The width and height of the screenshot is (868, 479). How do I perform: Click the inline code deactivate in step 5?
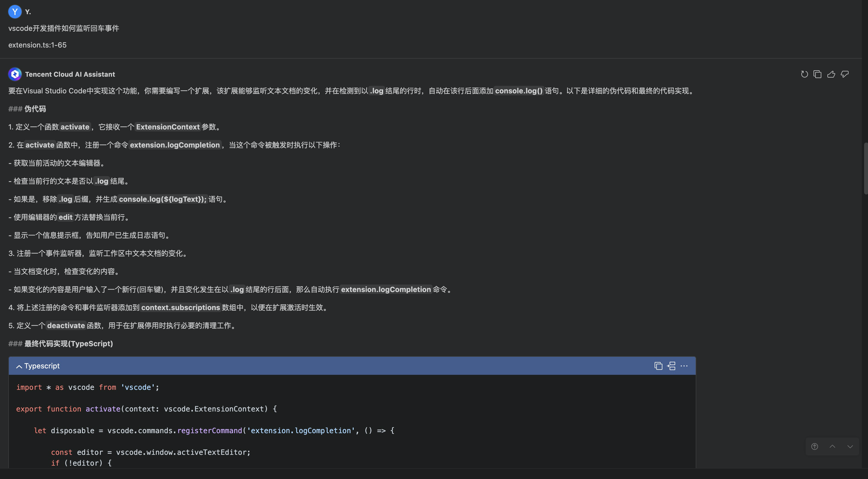(66, 326)
